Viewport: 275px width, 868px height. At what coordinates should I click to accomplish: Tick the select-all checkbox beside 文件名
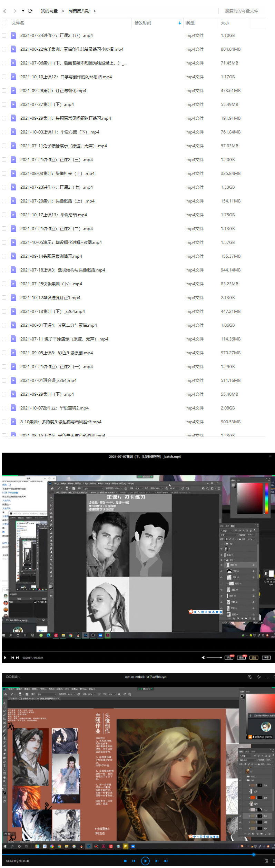click(4, 23)
